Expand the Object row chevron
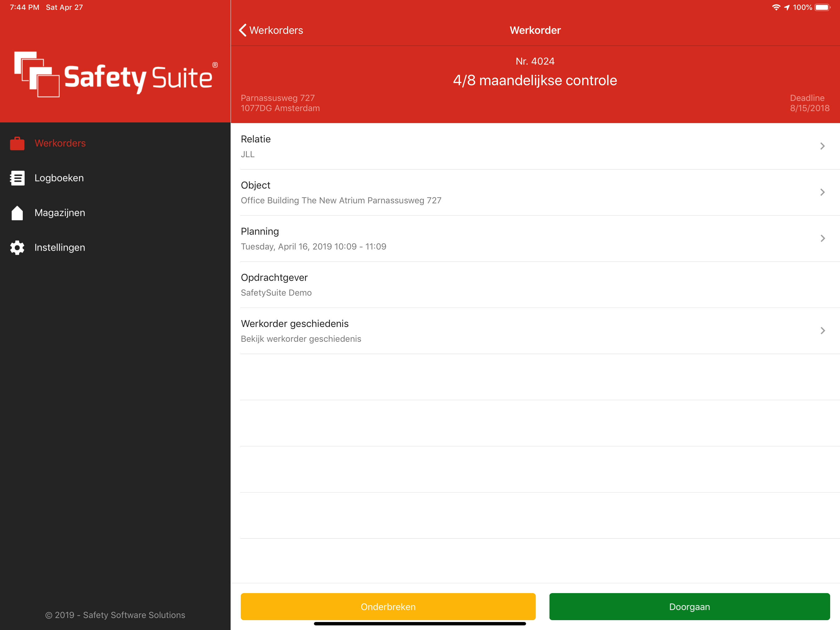Image resolution: width=840 pixels, height=630 pixels. [x=822, y=192]
